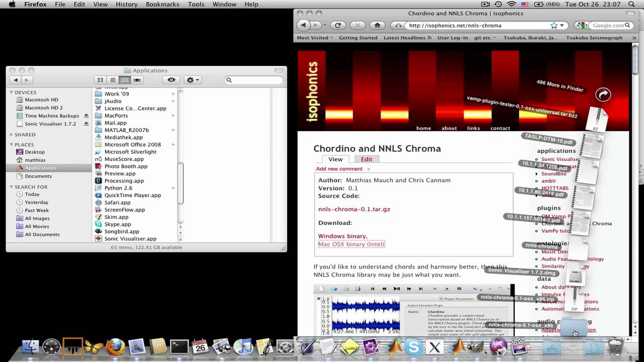Collapse the SEARCH FOR sidebar section
Image resolution: width=644 pixels, height=362 pixels.
tap(11, 187)
